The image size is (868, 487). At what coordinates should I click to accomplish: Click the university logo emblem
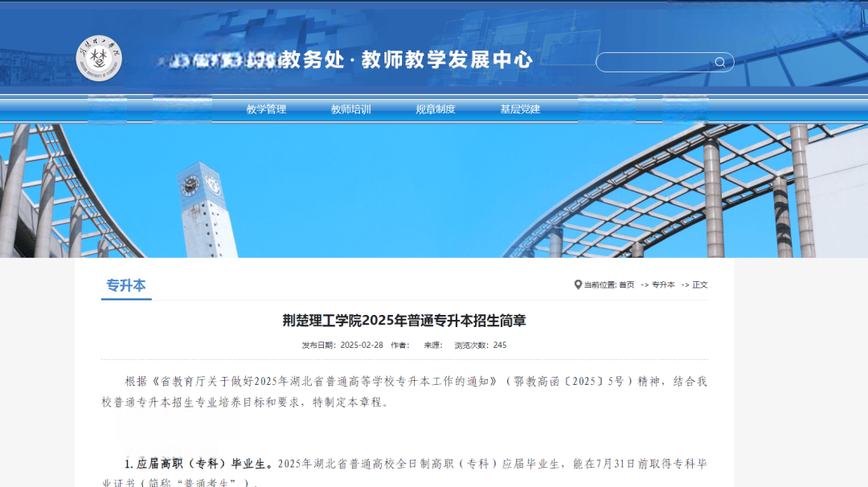tap(99, 58)
